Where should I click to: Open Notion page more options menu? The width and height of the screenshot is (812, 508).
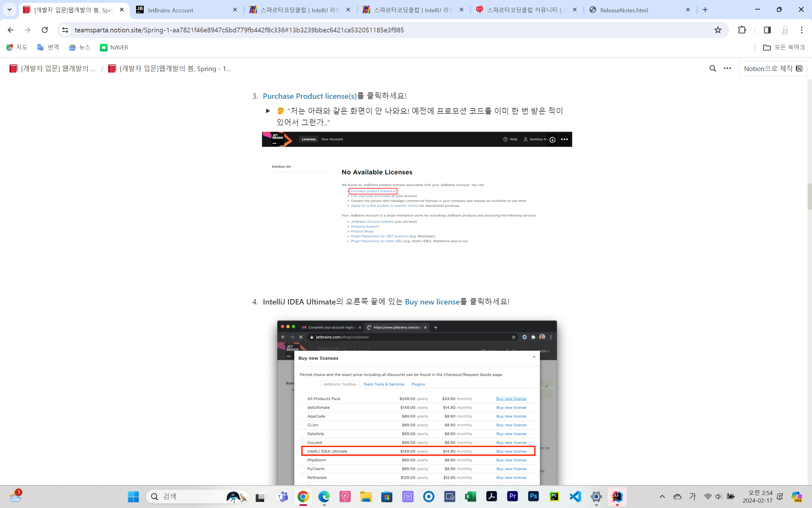coord(727,69)
